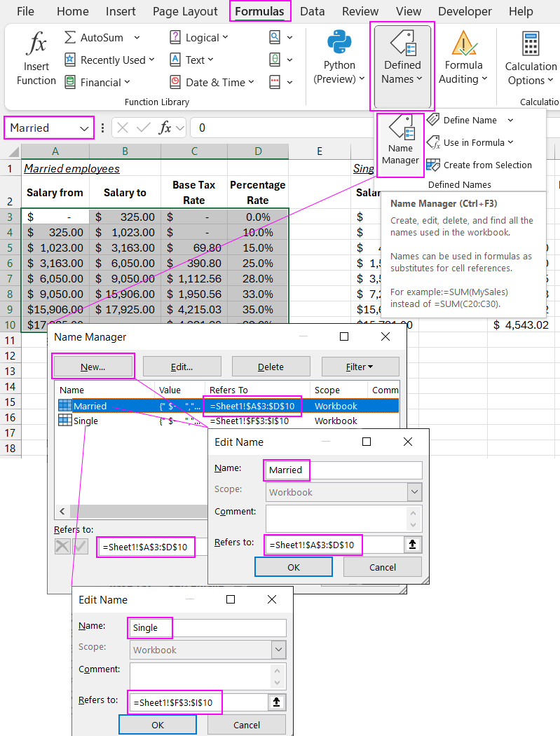Expand the Filter dropdown in Name Manager
The width and height of the screenshot is (560, 736).
(x=360, y=367)
